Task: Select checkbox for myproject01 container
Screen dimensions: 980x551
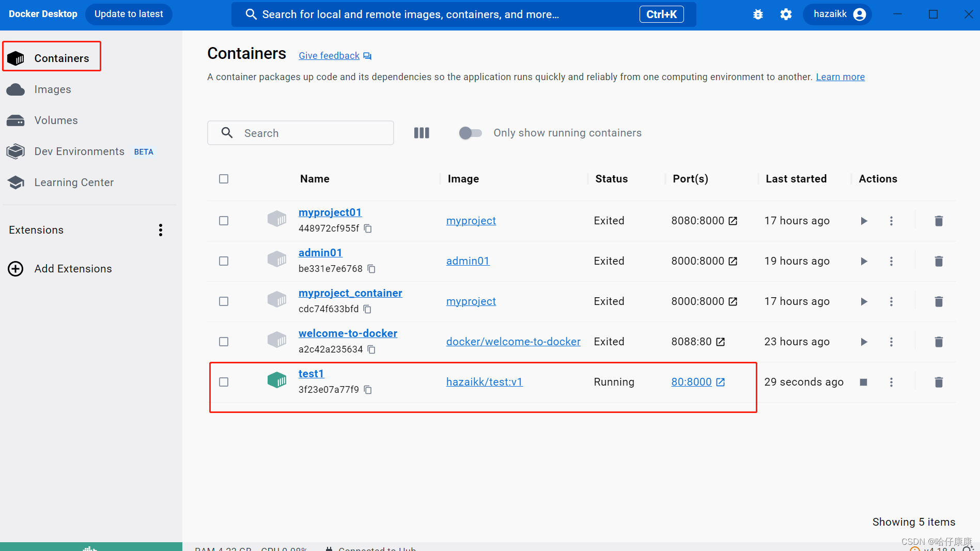Action: pyautogui.click(x=224, y=221)
